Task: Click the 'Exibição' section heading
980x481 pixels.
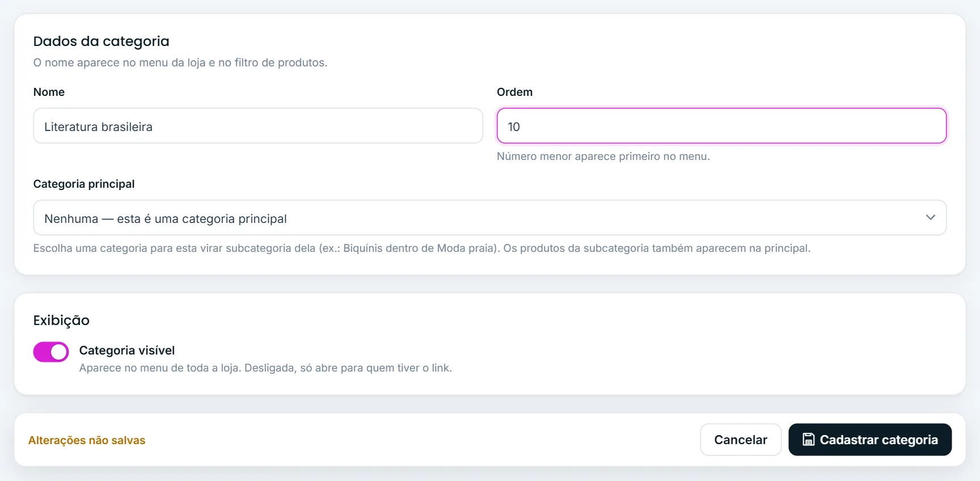Action: (x=61, y=320)
